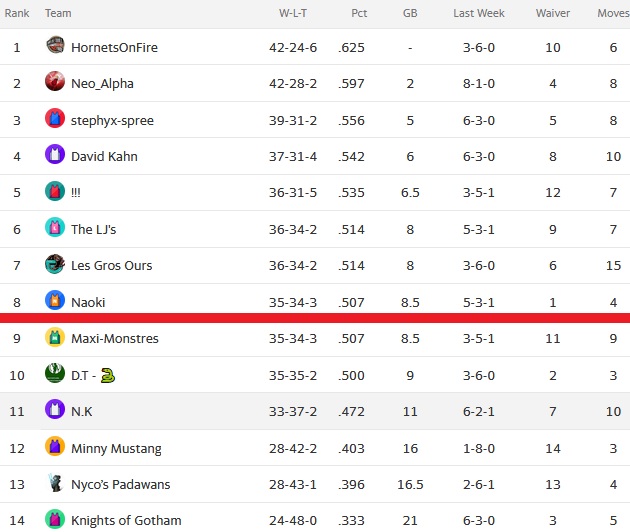This screenshot has width=630, height=532.
Task: Sort standings by Rank column header
Action: (17, 13)
